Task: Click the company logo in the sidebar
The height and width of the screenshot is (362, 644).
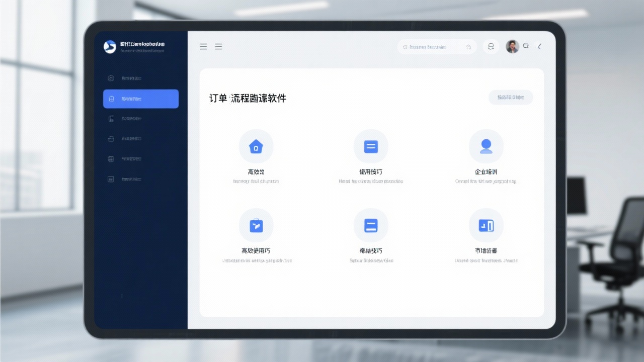Action: 110,46
